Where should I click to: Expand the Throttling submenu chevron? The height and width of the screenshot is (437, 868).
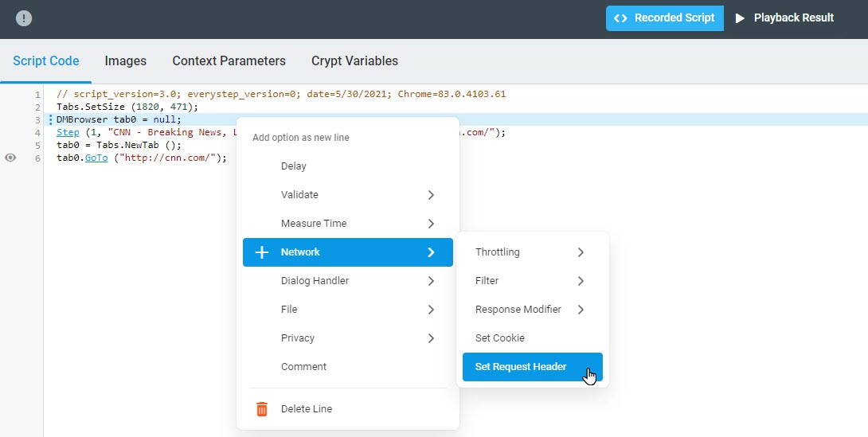coord(581,252)
